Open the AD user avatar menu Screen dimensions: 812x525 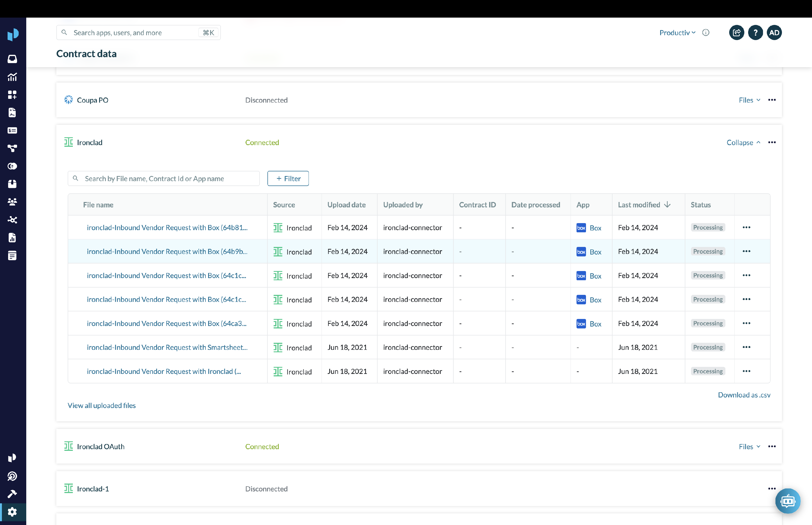coord(774,33)
